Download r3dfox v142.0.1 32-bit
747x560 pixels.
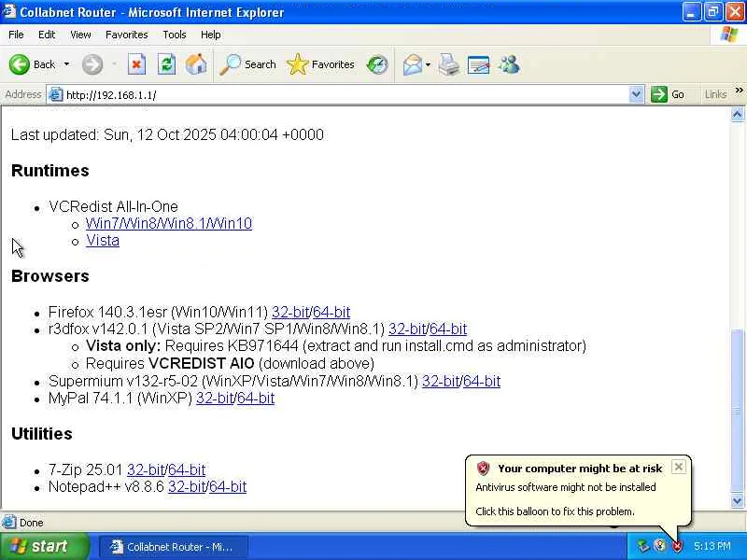pos(407,329)
